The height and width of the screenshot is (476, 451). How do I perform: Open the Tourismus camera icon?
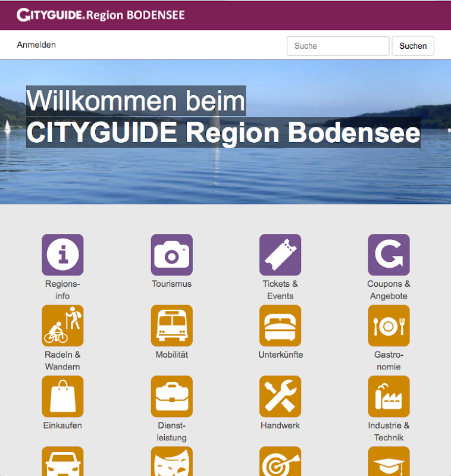(172, 255)
